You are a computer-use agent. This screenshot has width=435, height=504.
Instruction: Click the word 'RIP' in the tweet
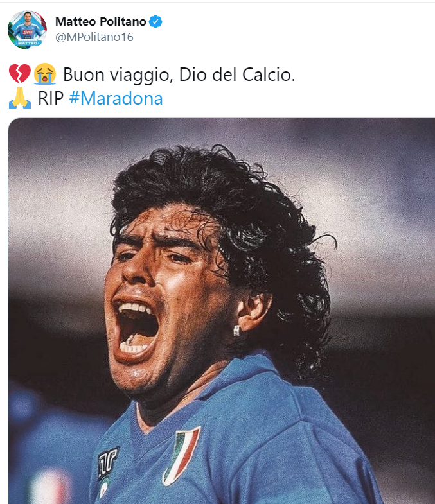tap(51, 98)
